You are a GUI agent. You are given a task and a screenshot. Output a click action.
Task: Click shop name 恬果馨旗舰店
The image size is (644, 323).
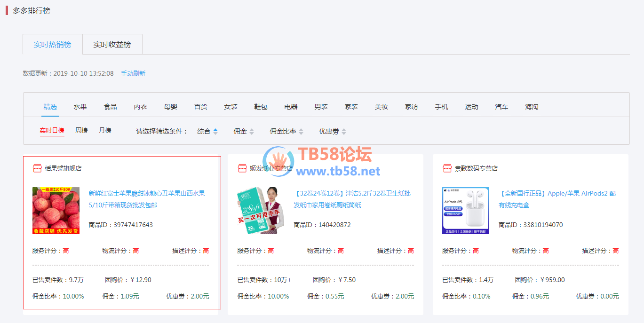point(64,168)
